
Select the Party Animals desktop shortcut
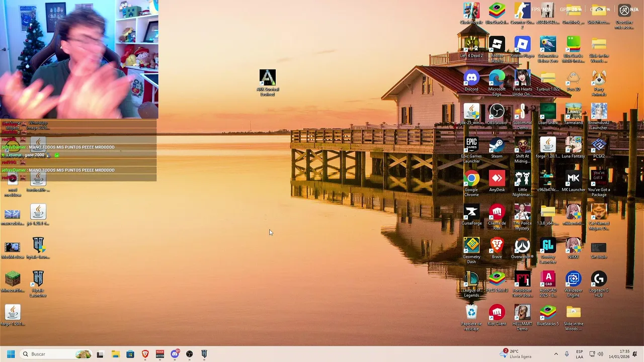599,83
